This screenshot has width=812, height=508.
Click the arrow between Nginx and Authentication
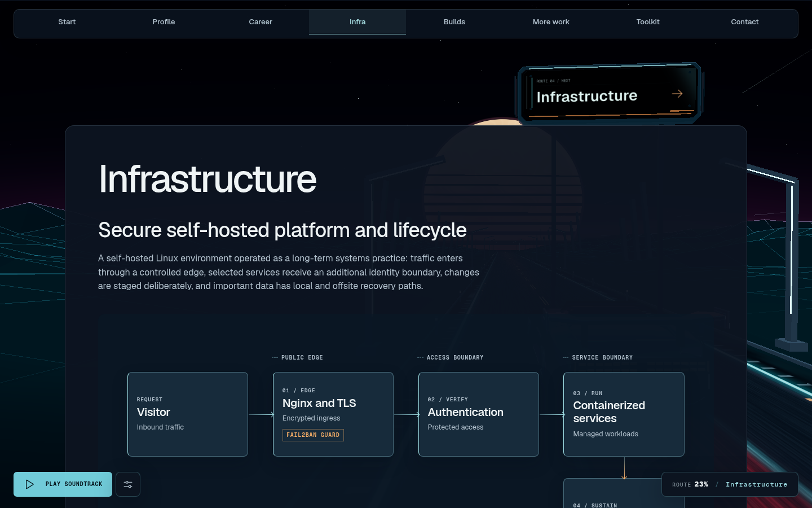(x=407, y=414)
